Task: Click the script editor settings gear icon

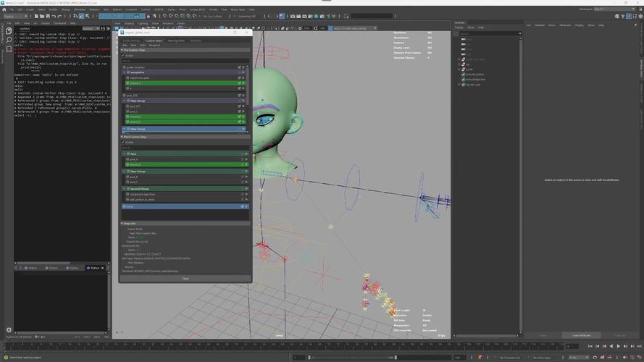Action: pos(9,330)
